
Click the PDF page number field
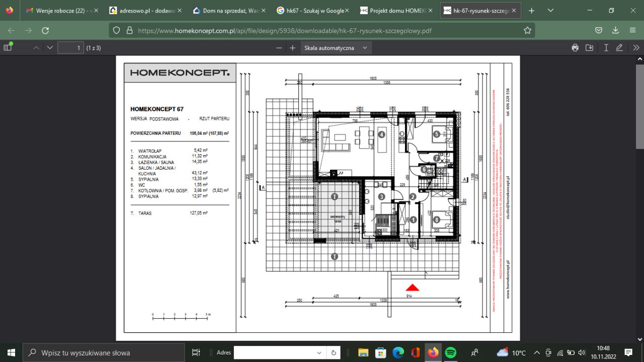70,48
